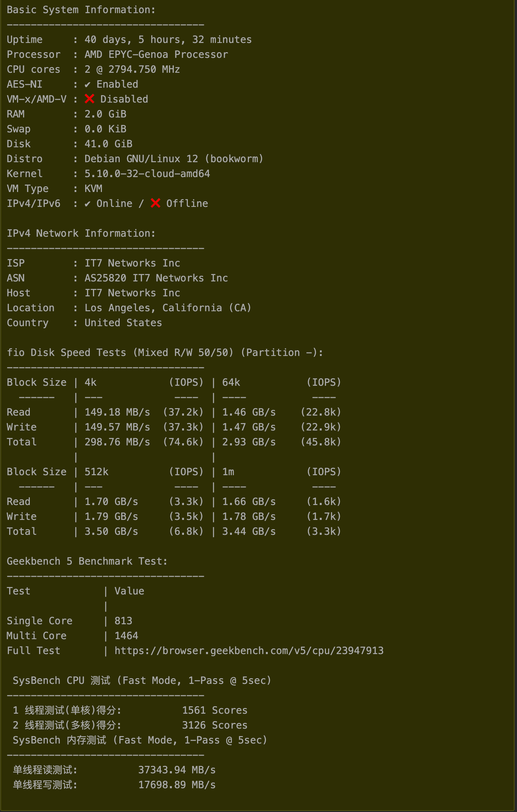Screen dimensions: 517x812
Task: Click the IPv4 Network Information heading
Action: click(81, 234)
